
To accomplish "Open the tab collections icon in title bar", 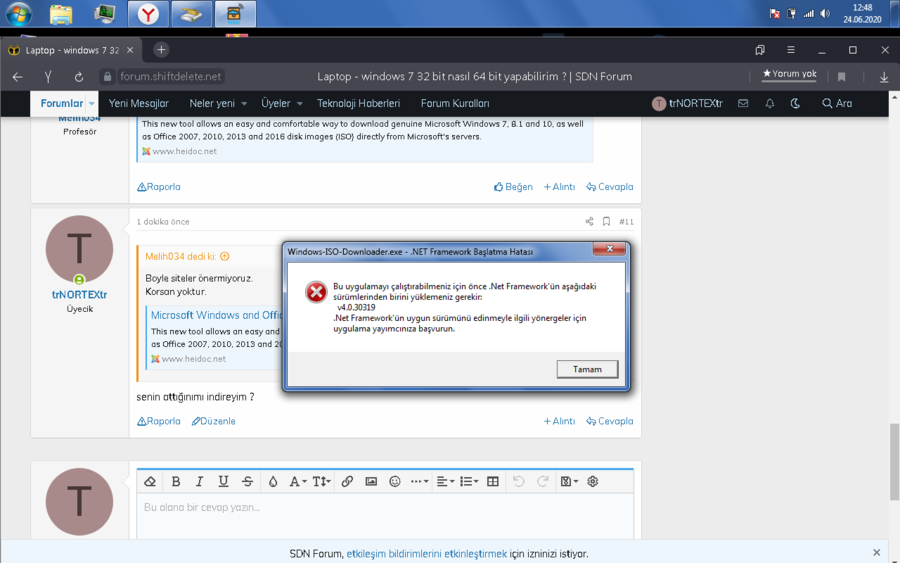I will (760, 50).
